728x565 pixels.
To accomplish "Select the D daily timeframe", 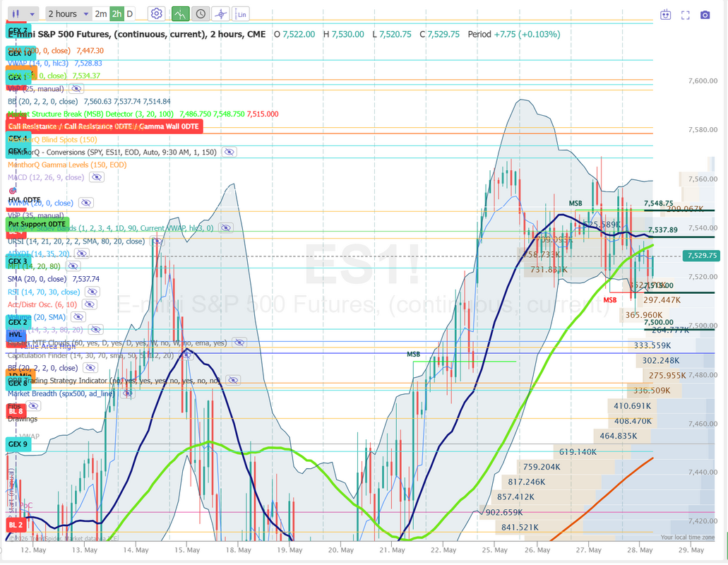I will 129,14.
